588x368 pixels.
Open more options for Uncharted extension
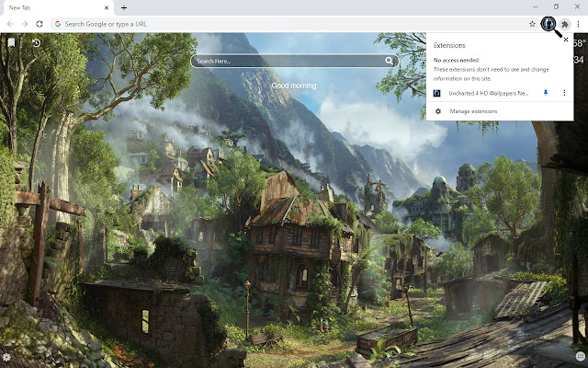564,93
